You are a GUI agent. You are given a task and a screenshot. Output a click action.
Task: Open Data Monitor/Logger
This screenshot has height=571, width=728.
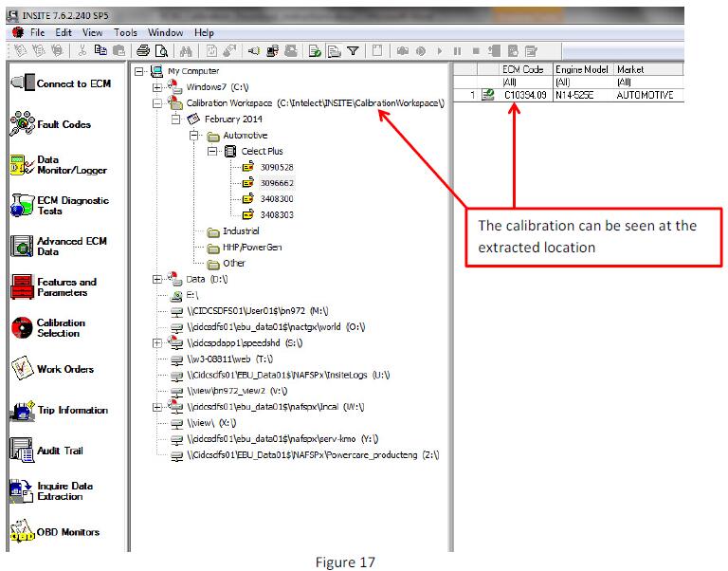coord(59,165)
